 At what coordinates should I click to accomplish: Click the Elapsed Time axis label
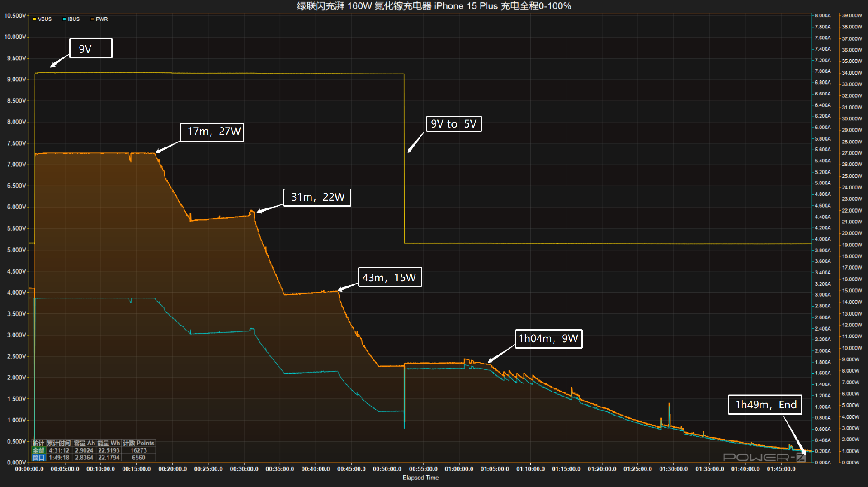point(420,478)
